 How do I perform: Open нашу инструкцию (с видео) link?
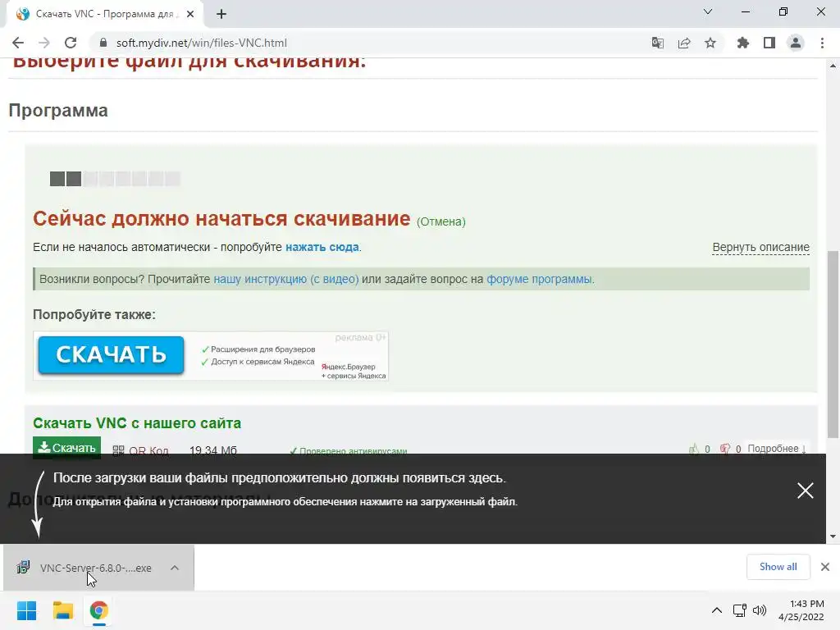[286, 279]
